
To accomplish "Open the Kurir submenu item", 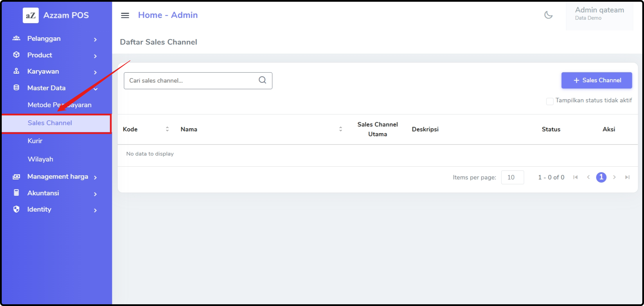I will click(x=35, y=141).
